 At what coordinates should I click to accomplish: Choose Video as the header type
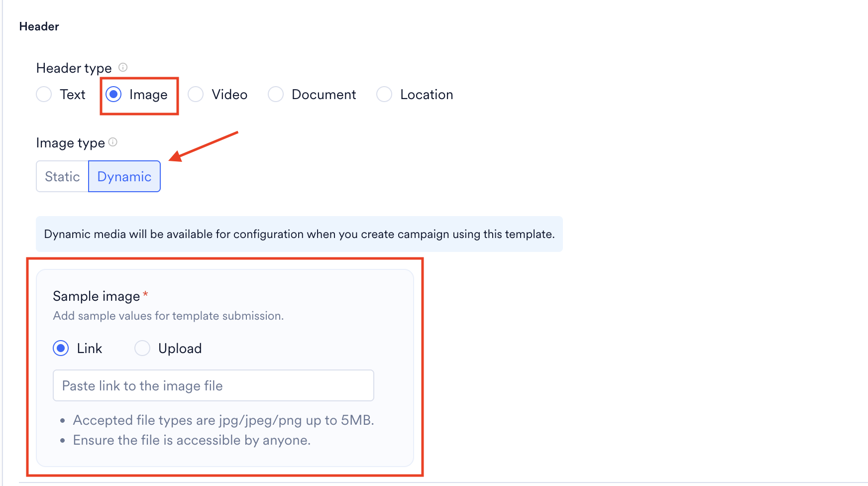[x=196, y=94]
